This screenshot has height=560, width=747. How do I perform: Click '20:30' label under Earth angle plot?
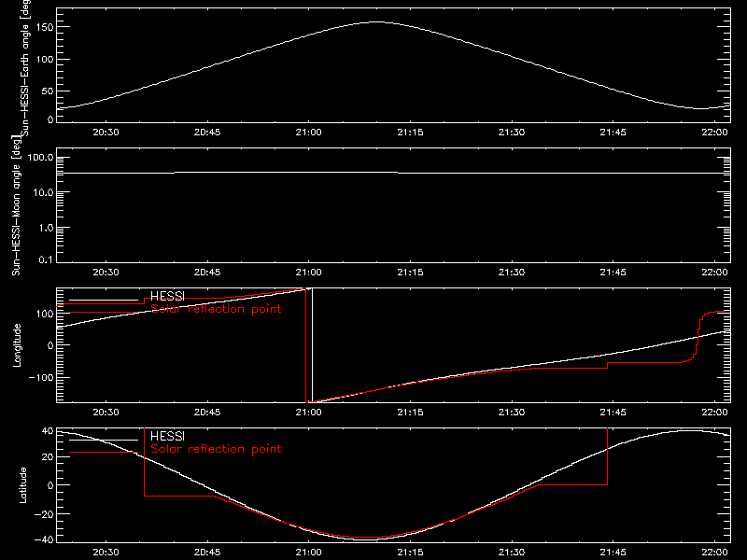coord(106,133)
